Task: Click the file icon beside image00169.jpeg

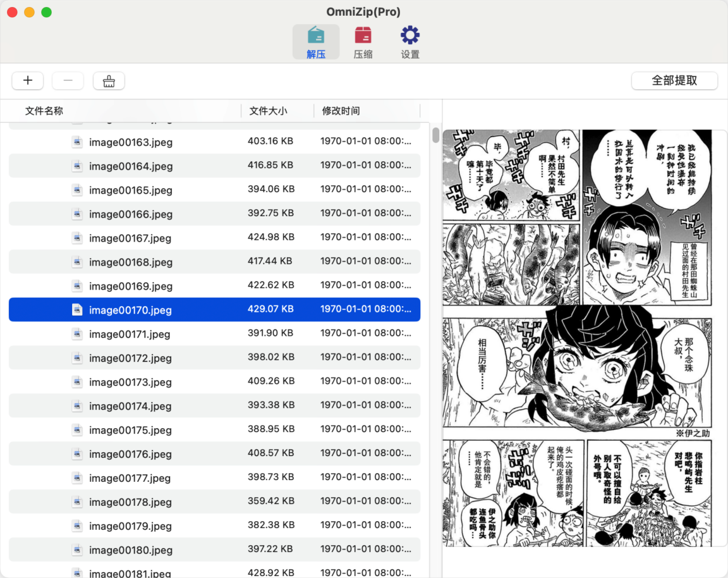Action: (x=78, y=286)
